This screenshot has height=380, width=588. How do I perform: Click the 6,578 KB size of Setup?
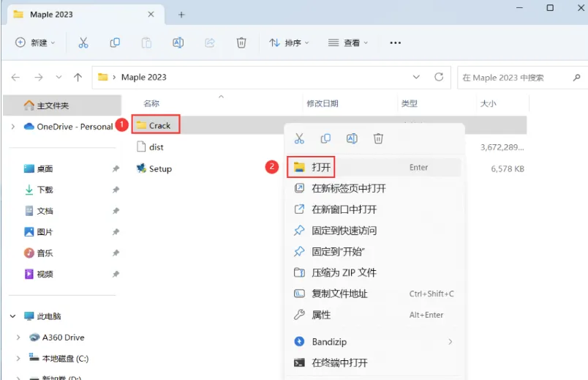[508, 168]
